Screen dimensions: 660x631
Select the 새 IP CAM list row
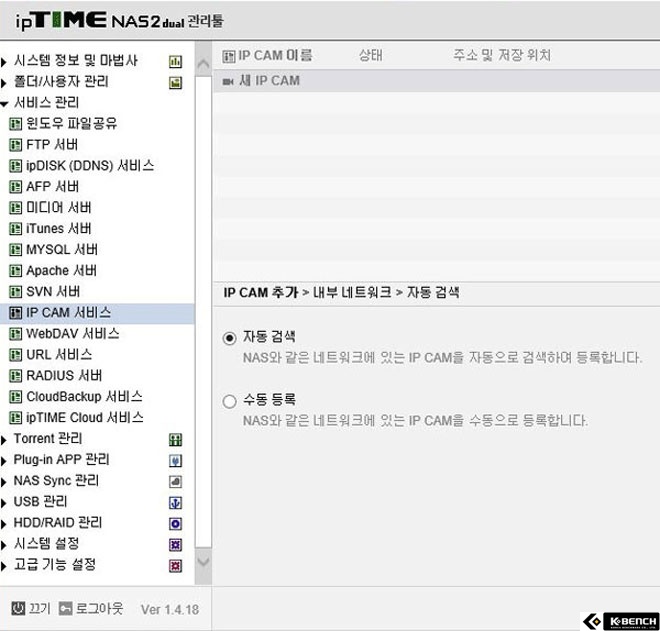click(436, 81)
